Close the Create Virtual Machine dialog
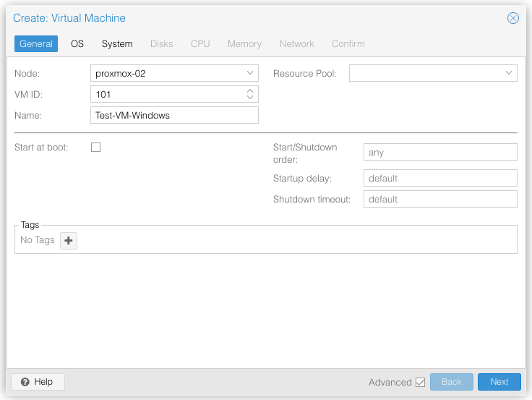 [x=512, y=18]
